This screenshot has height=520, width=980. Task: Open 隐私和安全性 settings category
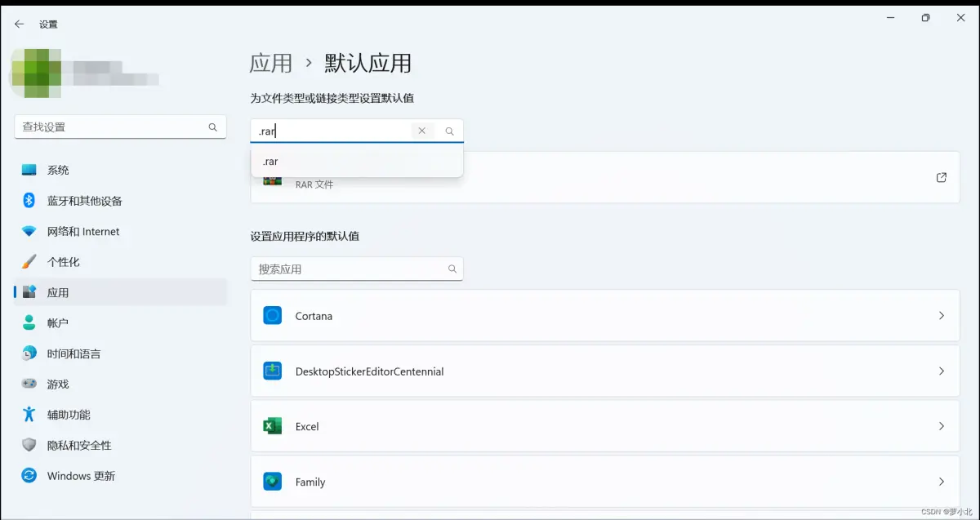[120, 445]
